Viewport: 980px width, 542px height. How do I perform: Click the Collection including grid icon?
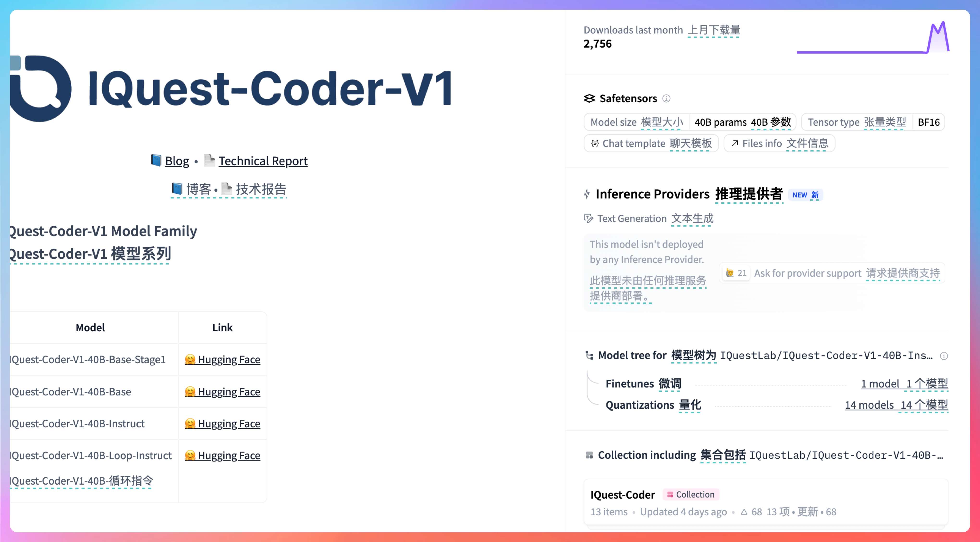[x=589, y=455]
